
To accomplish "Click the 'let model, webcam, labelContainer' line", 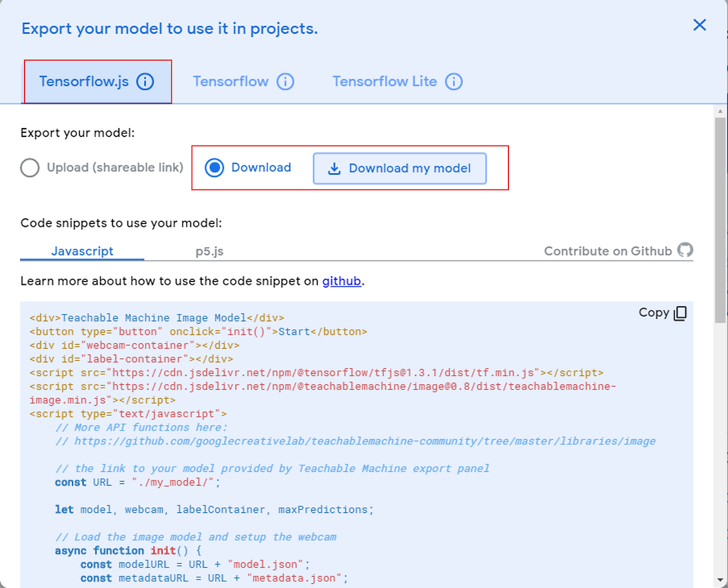I will pyautogui.click(x=214, y=510).
